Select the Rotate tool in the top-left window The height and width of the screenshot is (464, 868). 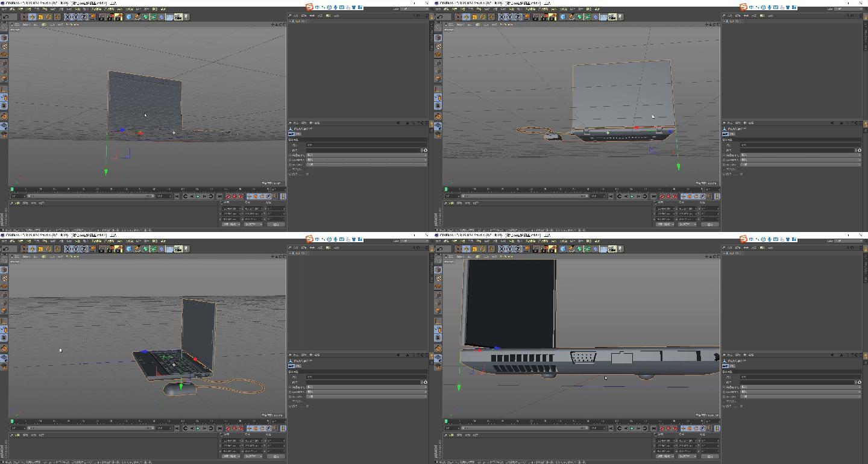49,17
